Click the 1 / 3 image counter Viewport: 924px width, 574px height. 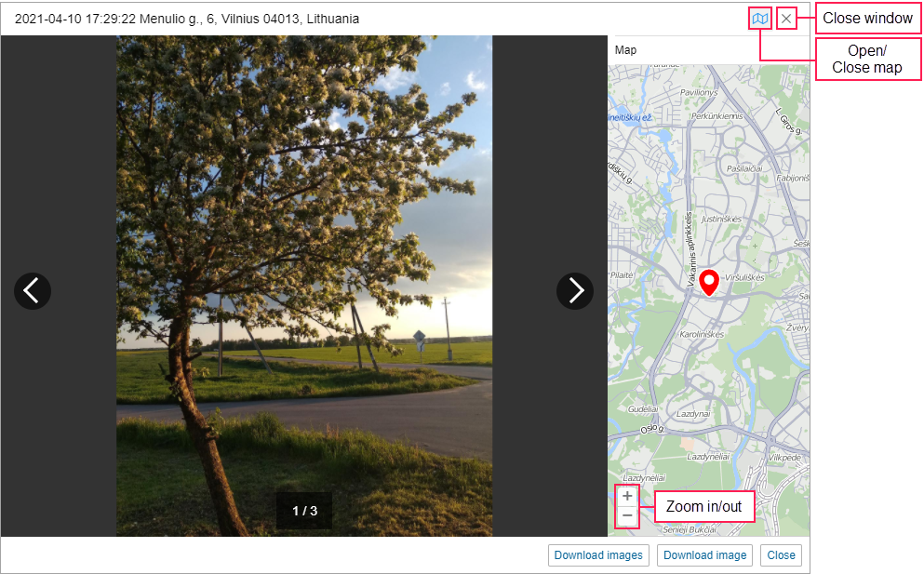tap(304, 511)
